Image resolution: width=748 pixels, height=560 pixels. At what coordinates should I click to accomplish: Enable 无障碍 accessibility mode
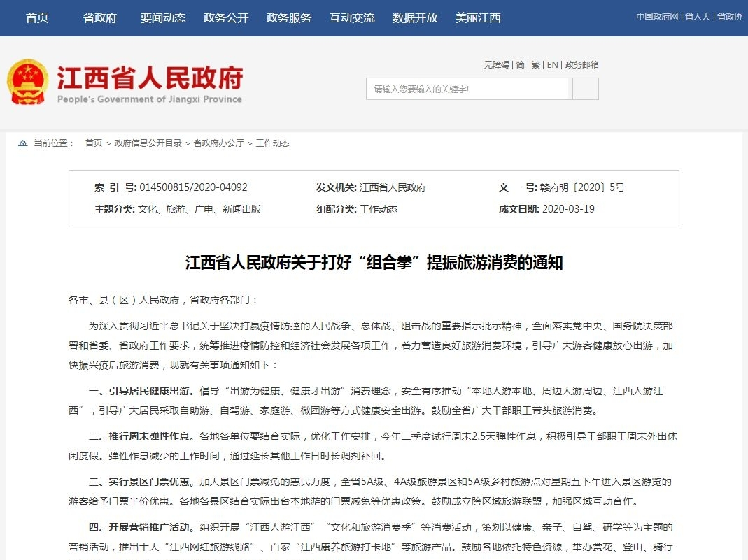click(x=497, y=64)
